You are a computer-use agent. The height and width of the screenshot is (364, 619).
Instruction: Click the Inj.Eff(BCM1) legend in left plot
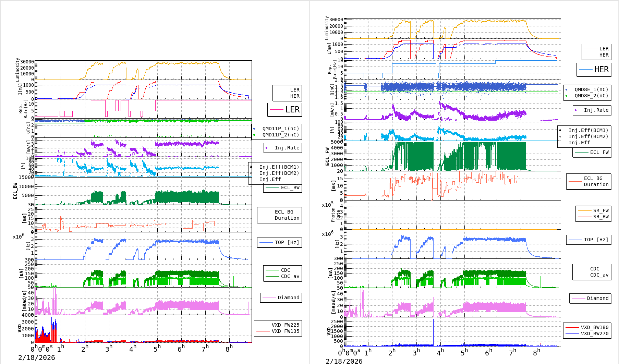[x=279, y=167]
